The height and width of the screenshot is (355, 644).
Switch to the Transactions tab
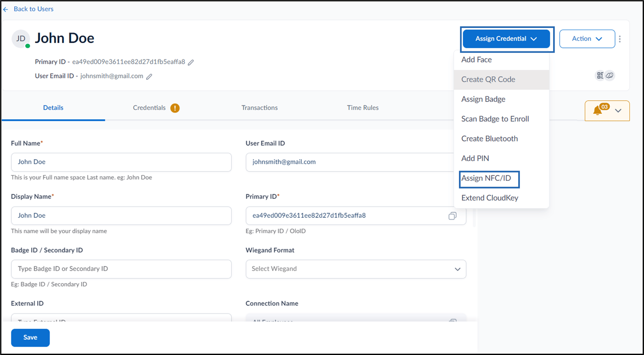(x=260, y=108)
